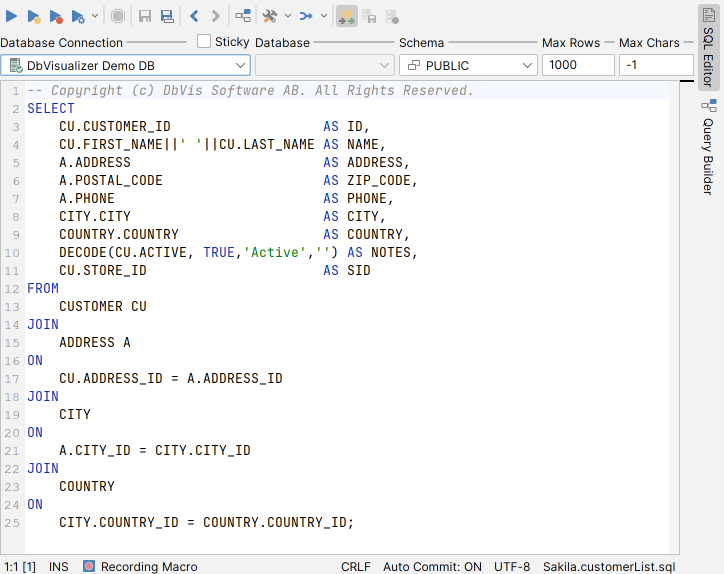Toggle Auto Commit in status bar

[x=432, y=566]
